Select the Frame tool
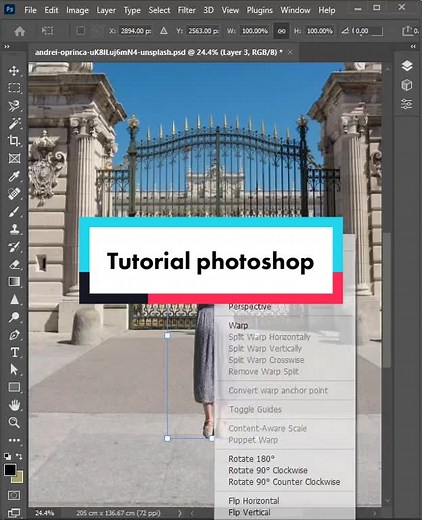The width and height of the screenshot is (422, 520). [14, 158]
